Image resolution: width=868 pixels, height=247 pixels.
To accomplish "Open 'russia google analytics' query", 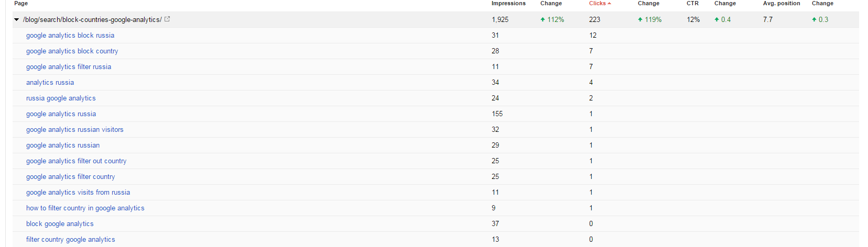I will pyautogui.click(x=61, y=98).
